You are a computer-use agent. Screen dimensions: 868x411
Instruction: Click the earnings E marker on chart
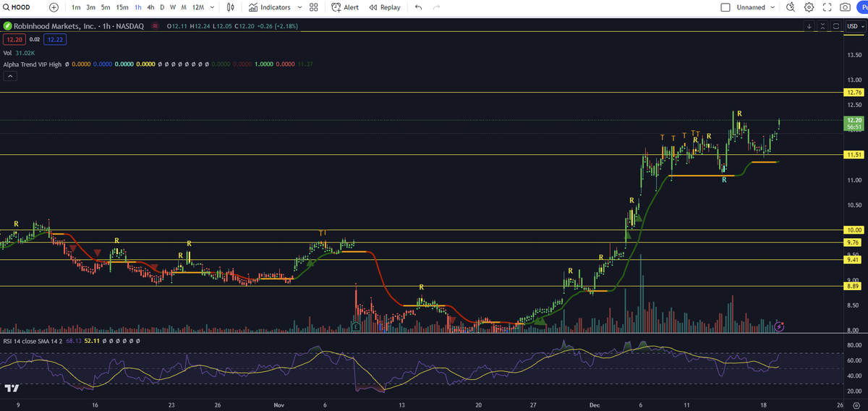click(356, 327)
